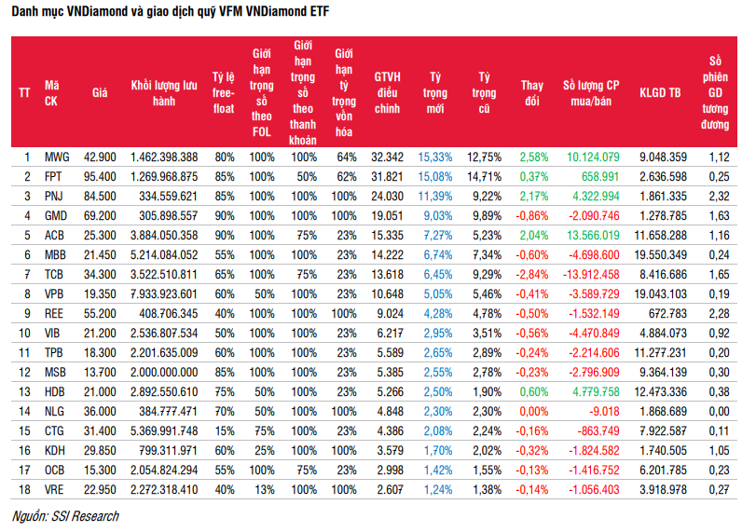Click the 'Mã CK' column header
The width and height of the screenshot is (756, 532).
tap(51, 93)
